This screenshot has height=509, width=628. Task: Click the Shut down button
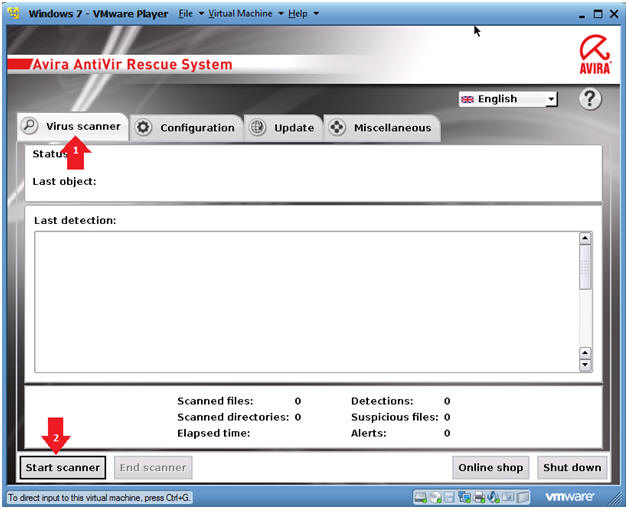click(572, 467)
